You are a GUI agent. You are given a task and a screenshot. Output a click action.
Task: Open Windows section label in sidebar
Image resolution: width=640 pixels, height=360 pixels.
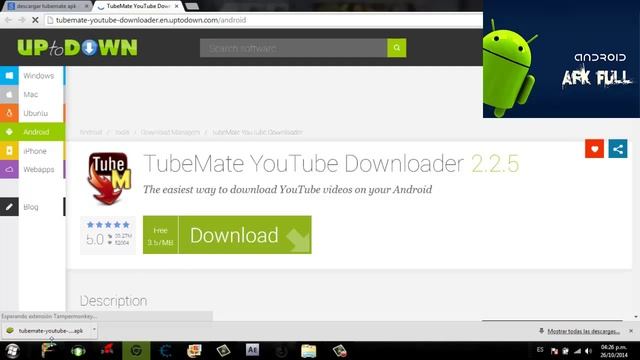tap(39, 76)
